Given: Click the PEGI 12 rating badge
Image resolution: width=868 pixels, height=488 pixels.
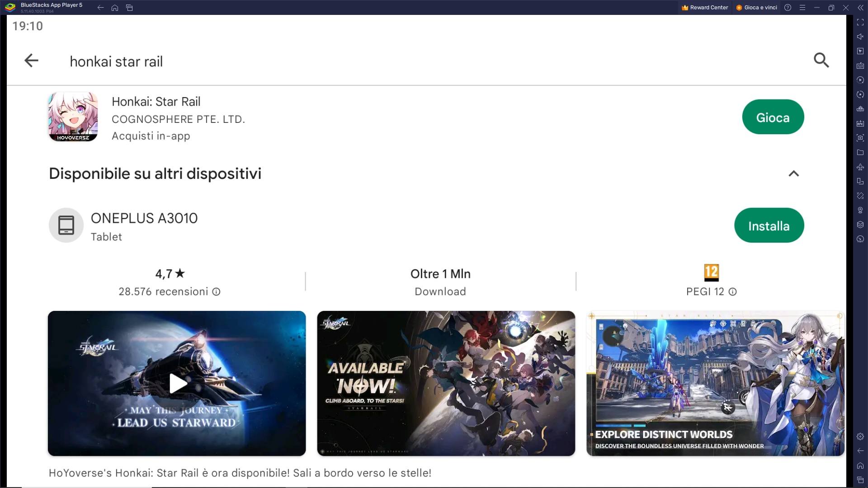Looking at the screenshot, I should click(712, 272).
